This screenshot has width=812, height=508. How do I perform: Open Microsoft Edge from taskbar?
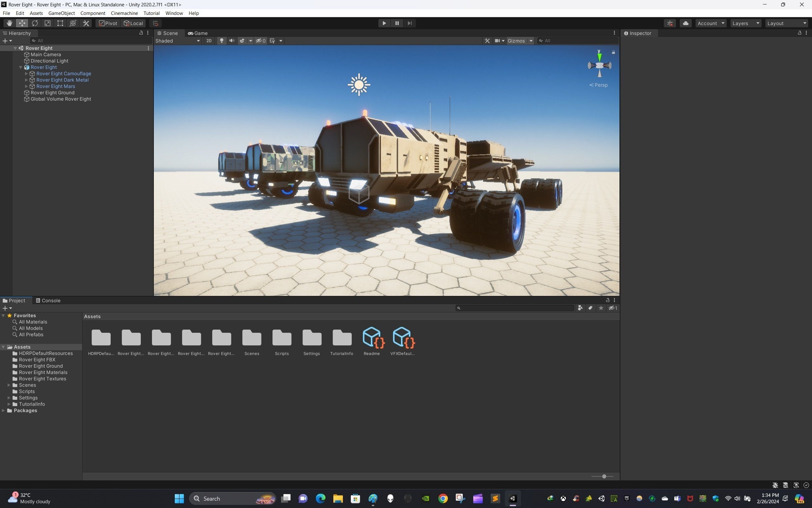coord(320,498)
